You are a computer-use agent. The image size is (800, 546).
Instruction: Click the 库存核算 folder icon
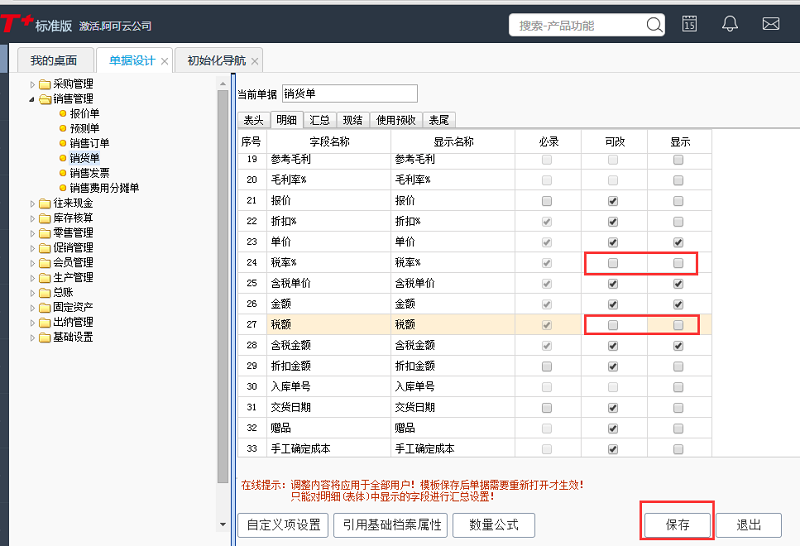click(x=45, y=218)
